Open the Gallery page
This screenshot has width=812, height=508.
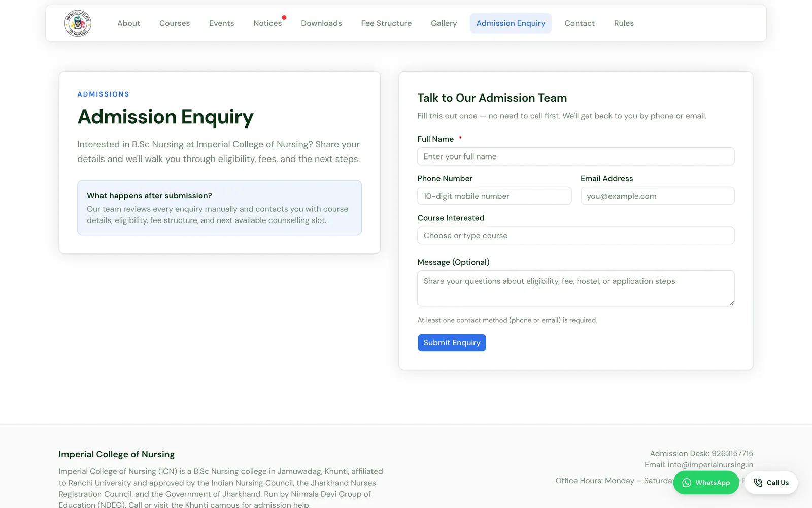[444, 23]
